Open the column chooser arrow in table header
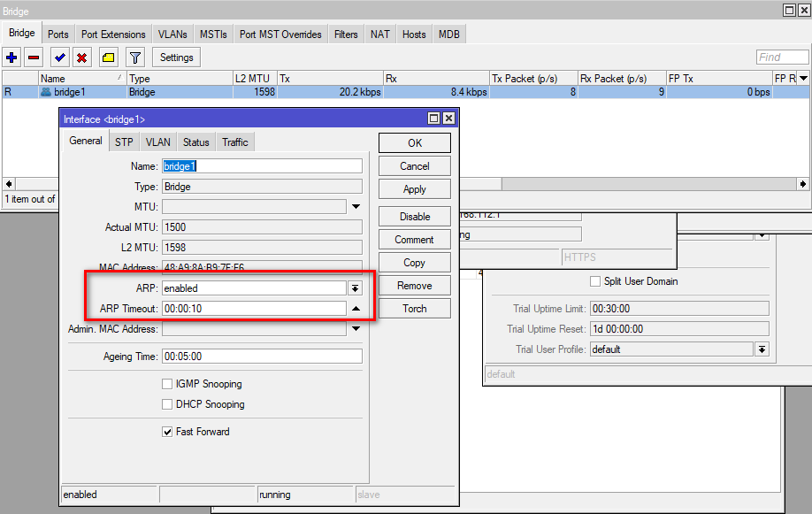This screenshot has width=812, height=514. pyautogui.click(x=803, y=79)
